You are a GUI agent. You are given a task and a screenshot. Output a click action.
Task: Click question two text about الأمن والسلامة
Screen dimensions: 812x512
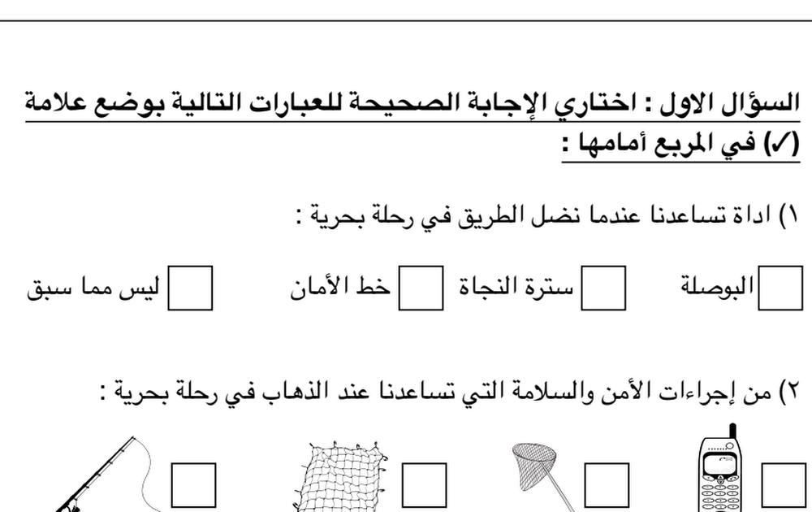click(450, 393)
